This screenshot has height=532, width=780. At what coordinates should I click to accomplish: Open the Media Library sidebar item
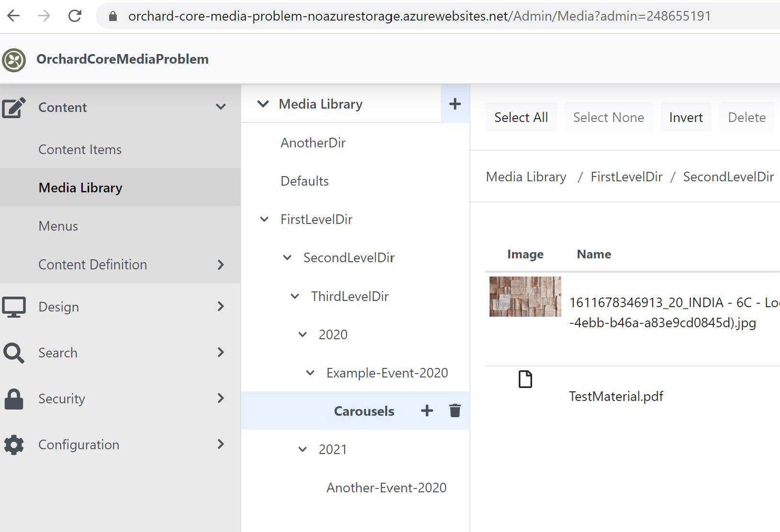pyautogui.click(x=80, y=188)
